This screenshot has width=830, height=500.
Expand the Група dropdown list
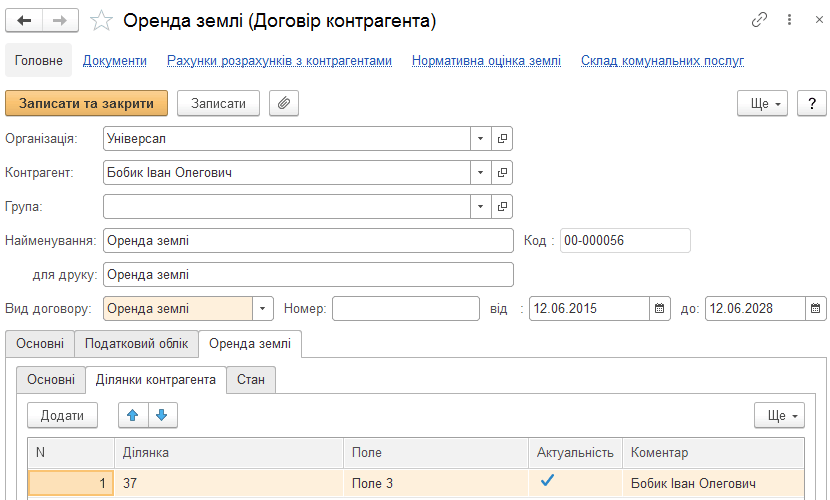click(x=481, y=206)
